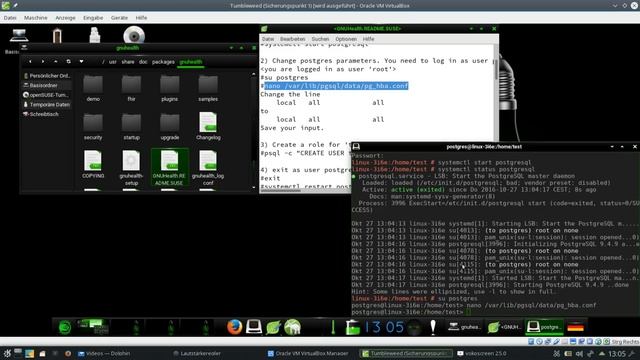This screenshot has width=640, height=360.
Task: Go back in the gnuhealth file manager
Action: [x=30, y=62]
